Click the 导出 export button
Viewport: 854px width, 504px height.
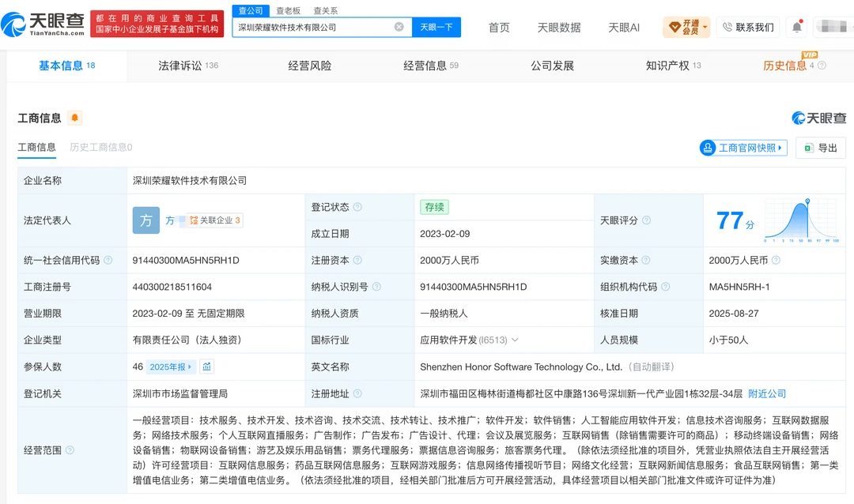coord(821,148)
